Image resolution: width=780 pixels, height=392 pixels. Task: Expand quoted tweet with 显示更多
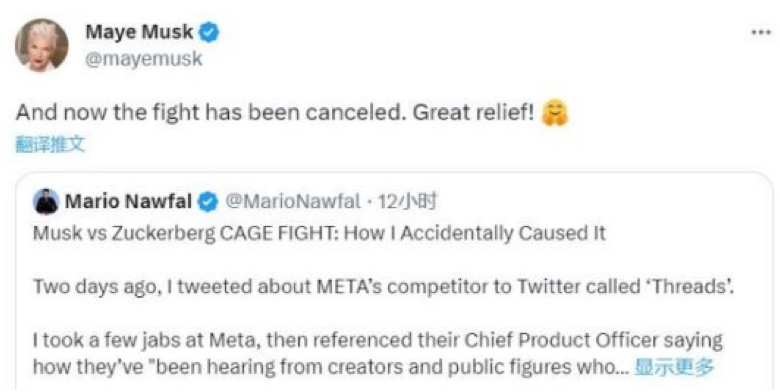(x=674, y=367)
